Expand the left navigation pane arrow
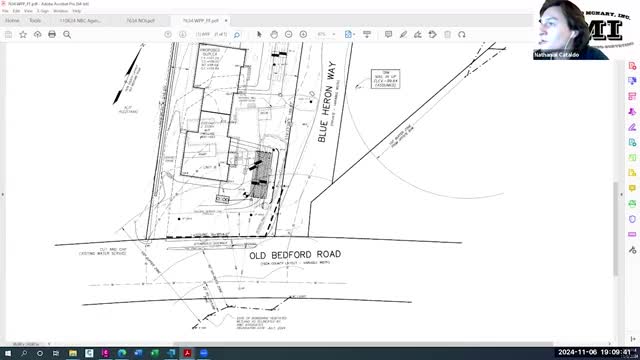This screenshot has height=360, width=640. click(2, 195)
